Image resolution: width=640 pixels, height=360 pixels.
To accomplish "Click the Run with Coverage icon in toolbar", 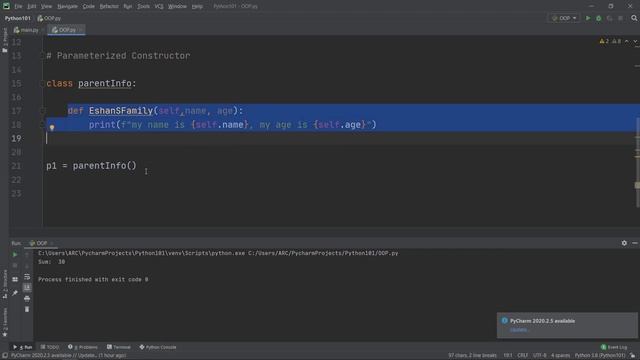I will (609, 18).
